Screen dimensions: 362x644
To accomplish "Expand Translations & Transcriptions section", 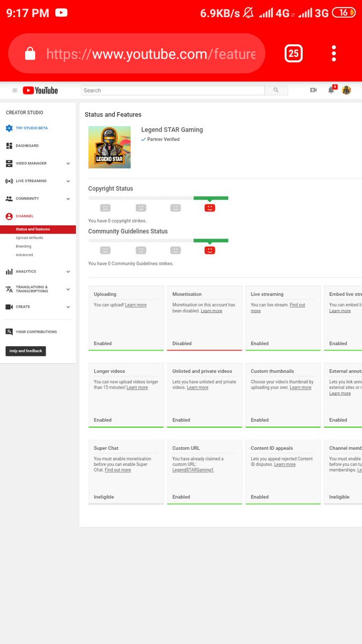I will click(68, 289).
